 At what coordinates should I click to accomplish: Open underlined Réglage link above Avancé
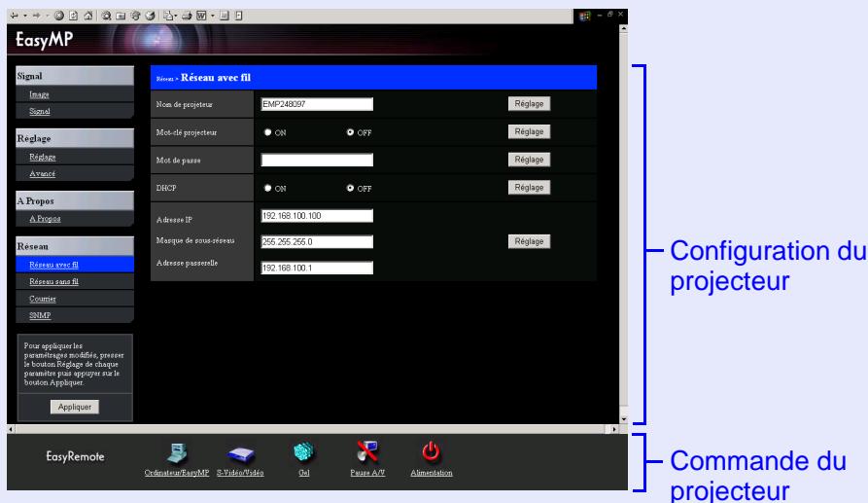43,158
